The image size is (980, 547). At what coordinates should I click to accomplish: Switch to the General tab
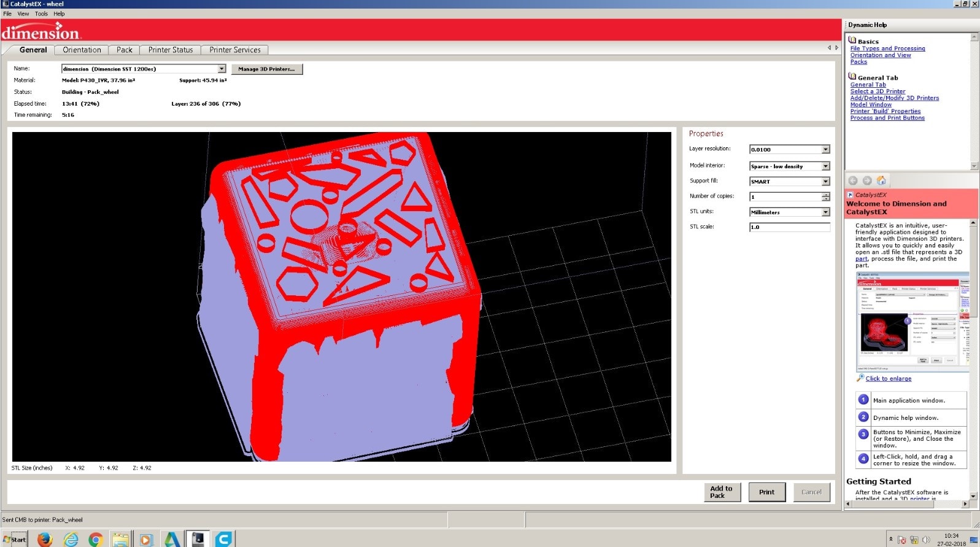coord(33,50)
